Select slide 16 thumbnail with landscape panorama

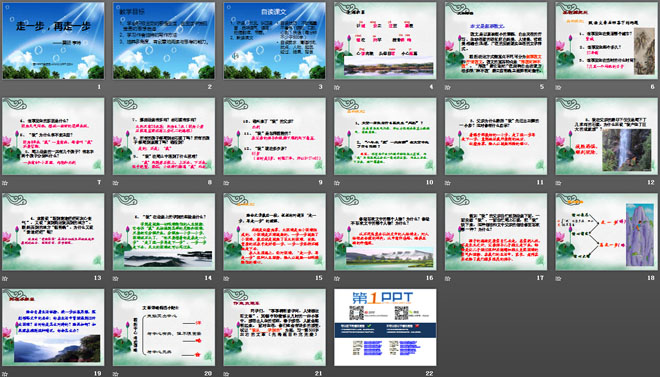[386, 232]
